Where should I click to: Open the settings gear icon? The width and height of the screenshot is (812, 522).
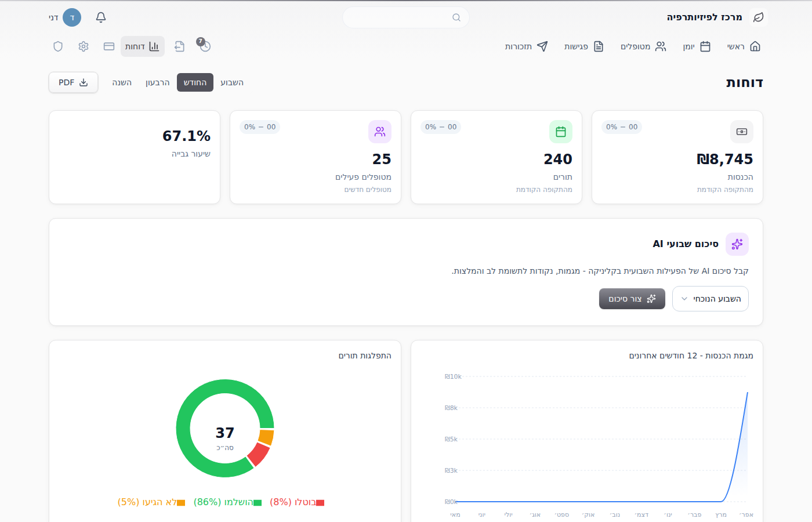point(84,46)
